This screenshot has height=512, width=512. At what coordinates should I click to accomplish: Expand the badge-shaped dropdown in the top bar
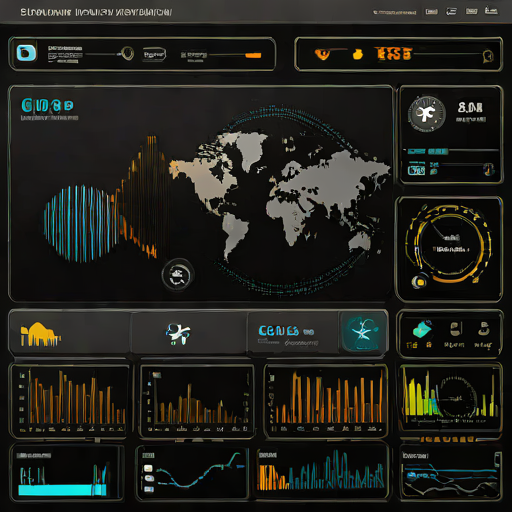click(x=154, y=54)
